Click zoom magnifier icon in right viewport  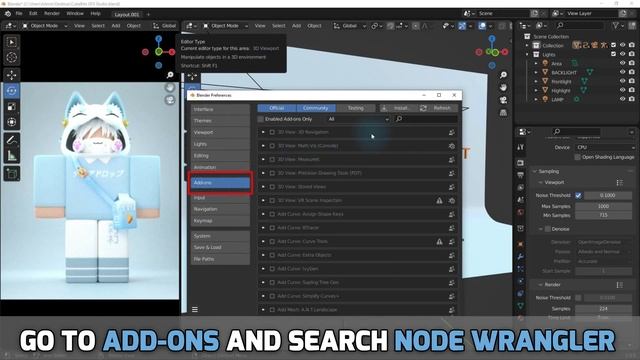(x=503, y=75)
